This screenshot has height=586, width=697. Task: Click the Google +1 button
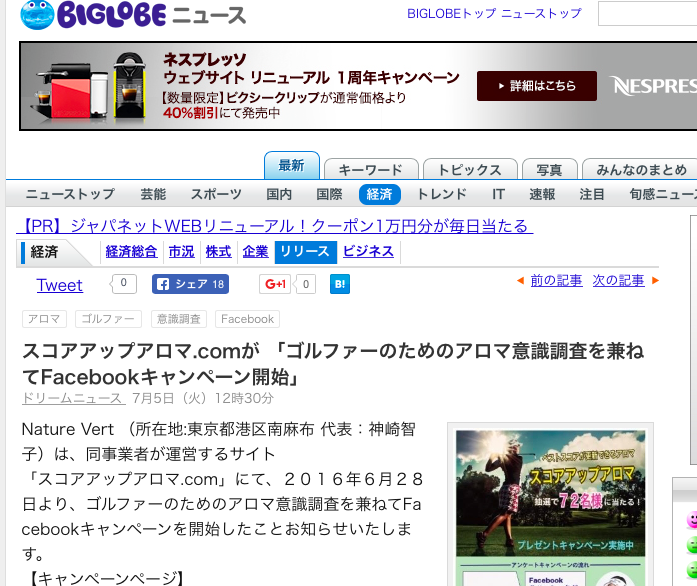pyautogui.click(x=275, y=284)
